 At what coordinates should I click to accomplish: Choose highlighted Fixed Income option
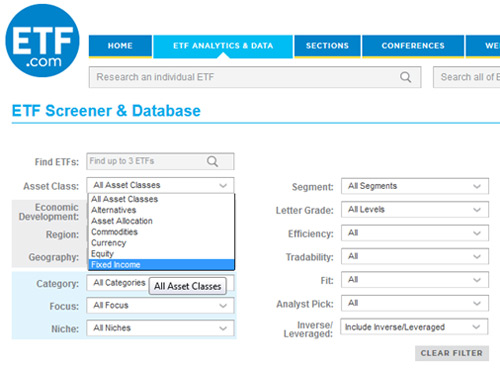pos(161,265)
